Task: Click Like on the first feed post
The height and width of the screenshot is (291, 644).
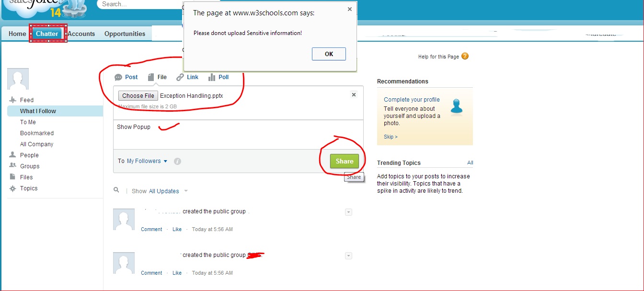Action: tap(177, 229)
